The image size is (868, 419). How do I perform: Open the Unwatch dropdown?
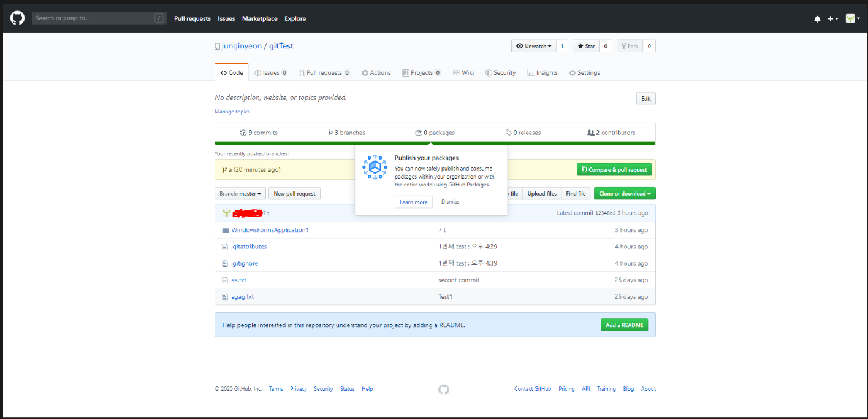pyautogui.click(x=534, y=46)
